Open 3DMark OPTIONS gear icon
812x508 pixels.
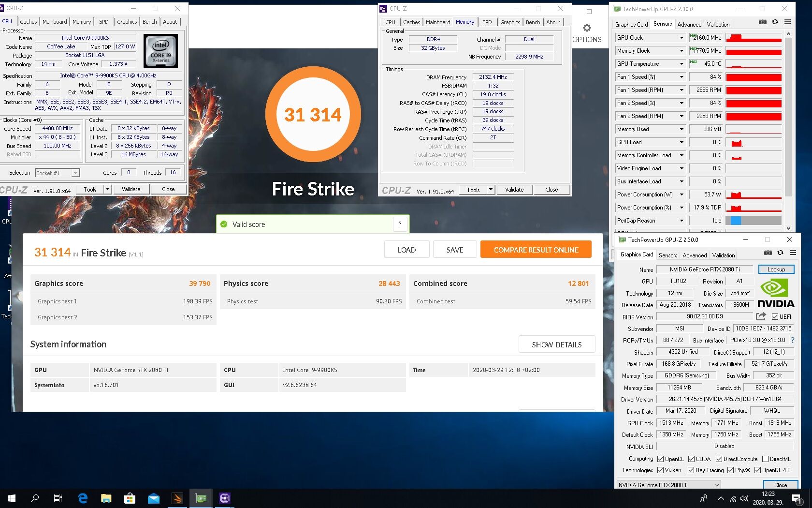click(587, 28)
